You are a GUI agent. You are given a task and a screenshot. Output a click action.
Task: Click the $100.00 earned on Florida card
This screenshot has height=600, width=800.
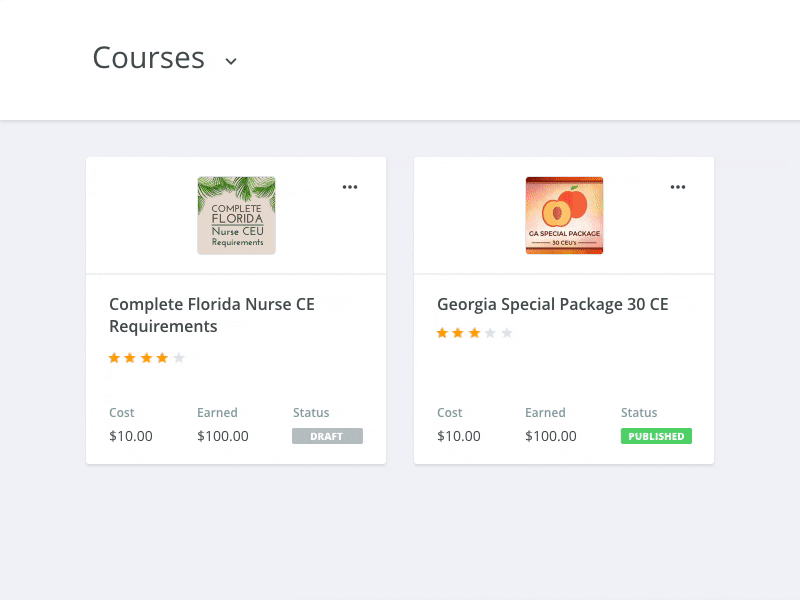click(x=223, y=436)
